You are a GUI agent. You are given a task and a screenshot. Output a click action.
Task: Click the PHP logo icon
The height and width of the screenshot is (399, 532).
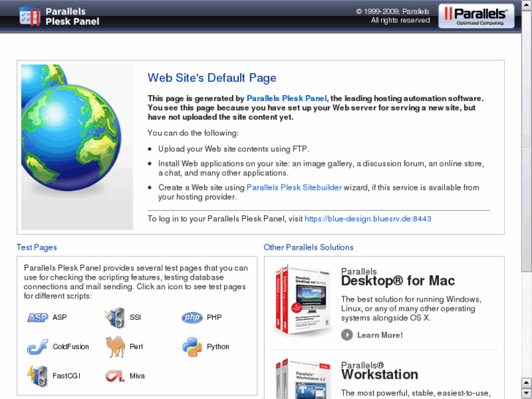pyautogui.click(x=192, y=318)
